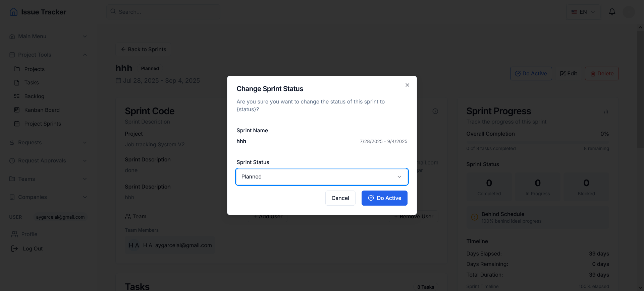
Task: Click the red Delete button
Action: (602, 74)
